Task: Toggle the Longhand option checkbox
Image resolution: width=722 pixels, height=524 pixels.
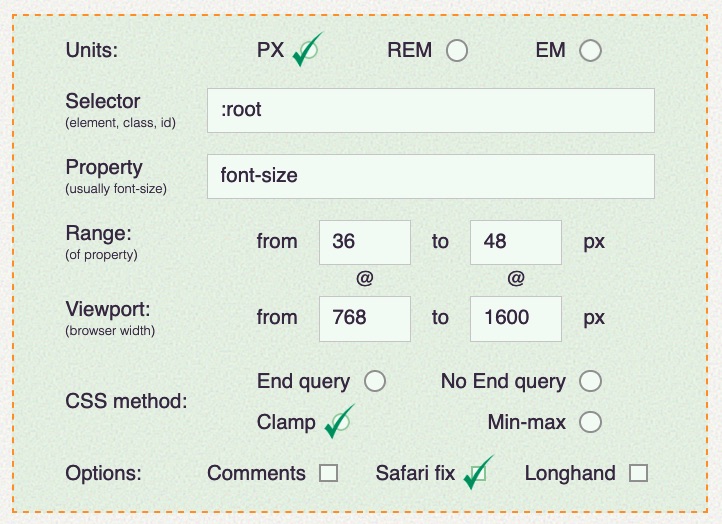Action: pyautogui.click(x=637, y=474)
